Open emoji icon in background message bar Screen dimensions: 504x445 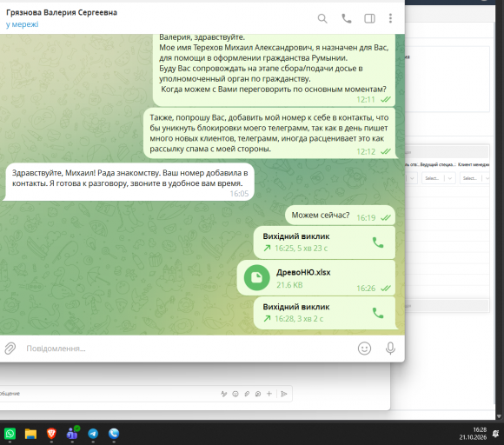click(235, 394)
